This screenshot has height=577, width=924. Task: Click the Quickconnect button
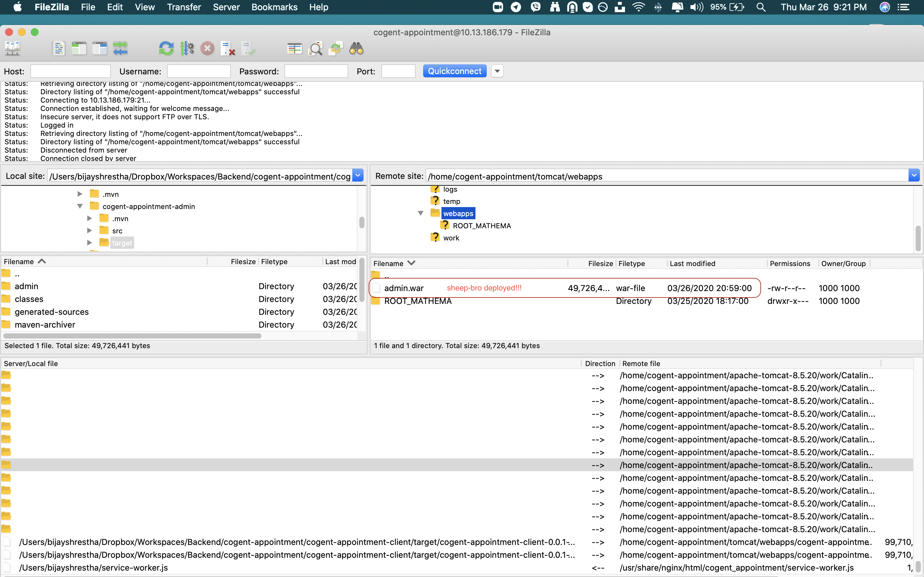454,71
